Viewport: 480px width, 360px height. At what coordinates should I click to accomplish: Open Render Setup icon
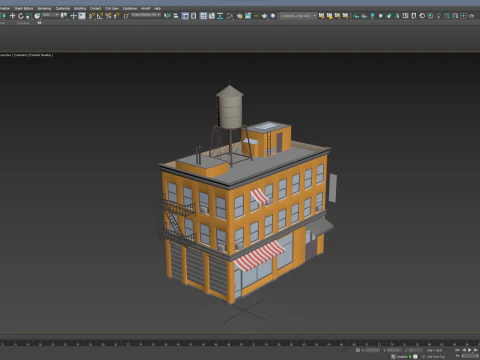[x=240, y=16]
